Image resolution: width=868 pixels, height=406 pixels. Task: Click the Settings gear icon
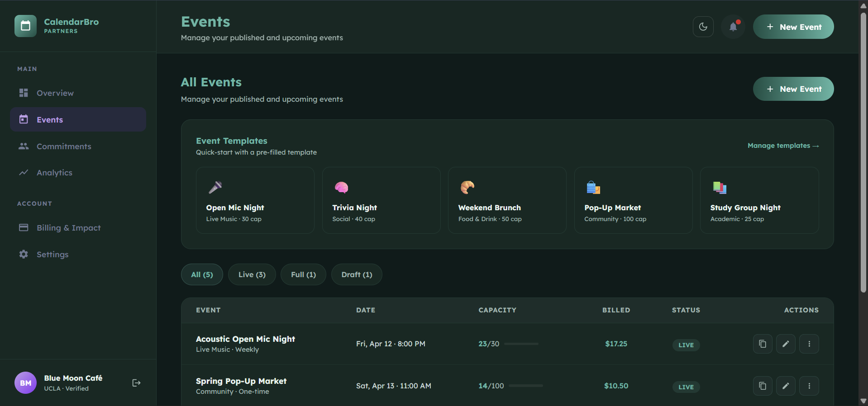click(x=24, y=254)
